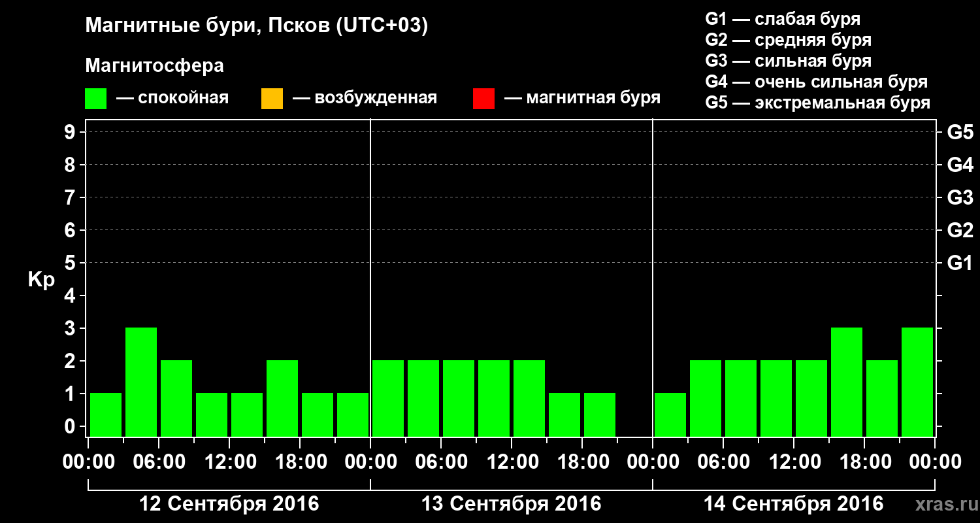Click the '— спокойная' legend label
The height and width of the screenshot is (523, 980).
172,99
